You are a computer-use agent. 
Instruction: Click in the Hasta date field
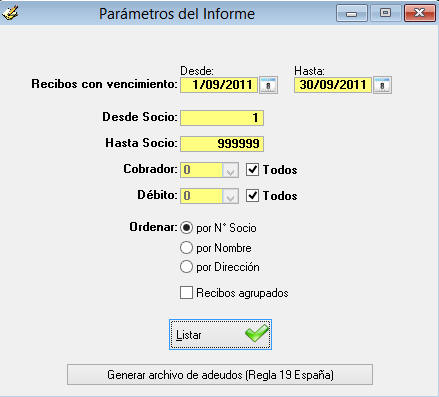click(x=333, y=85)
